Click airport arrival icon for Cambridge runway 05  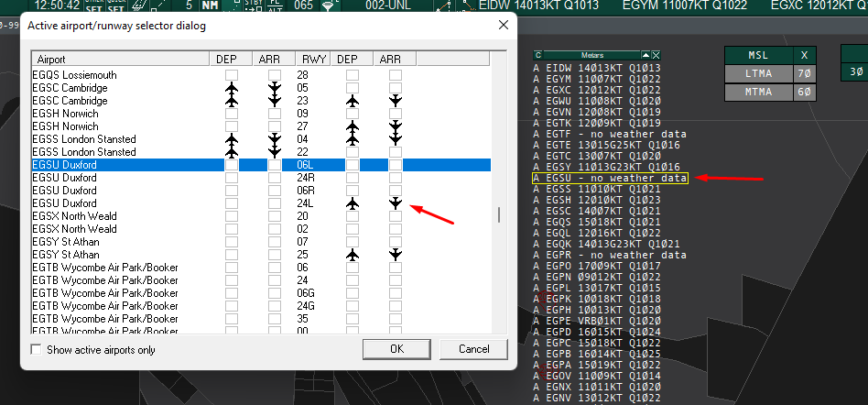[x=274, y=88]
